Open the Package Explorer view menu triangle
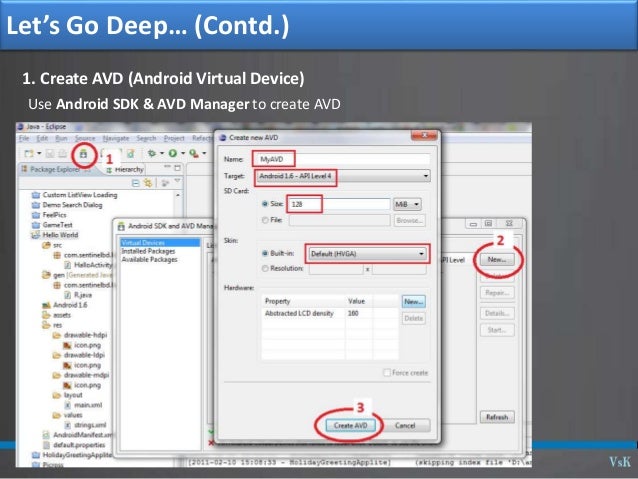 [177, 181]
